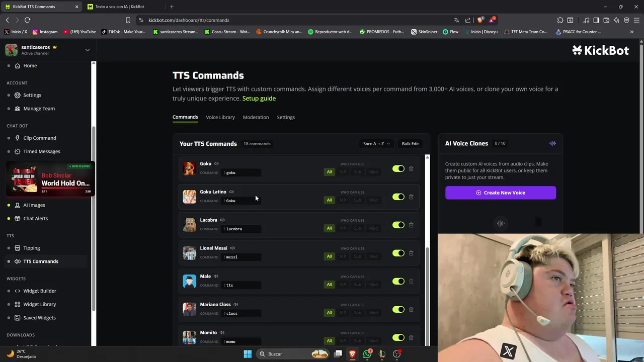Open the Windows Start menu
The height and width of the screenshot is (362, 644).
point(248,354)
